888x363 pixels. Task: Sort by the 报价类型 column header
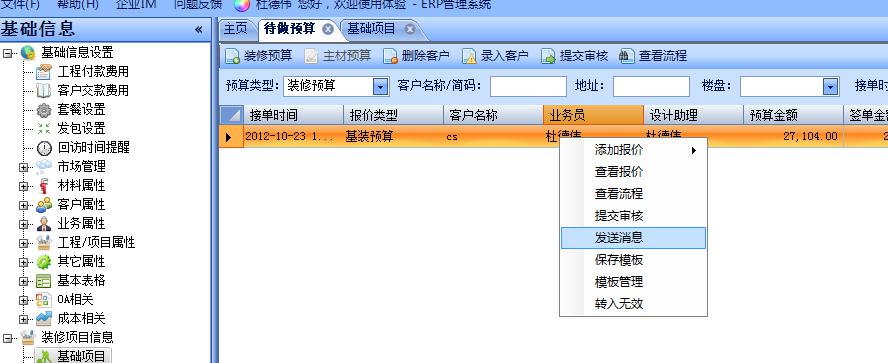394,116
